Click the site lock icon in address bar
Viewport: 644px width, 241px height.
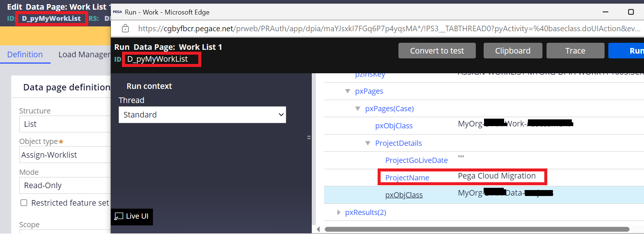tap(125, 29)
